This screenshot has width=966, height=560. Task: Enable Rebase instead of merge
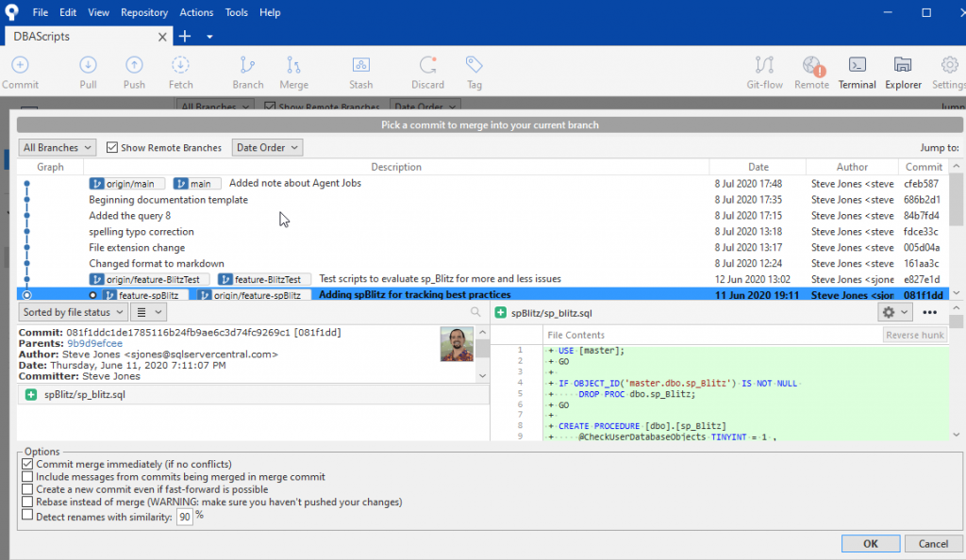click(26, 501)
